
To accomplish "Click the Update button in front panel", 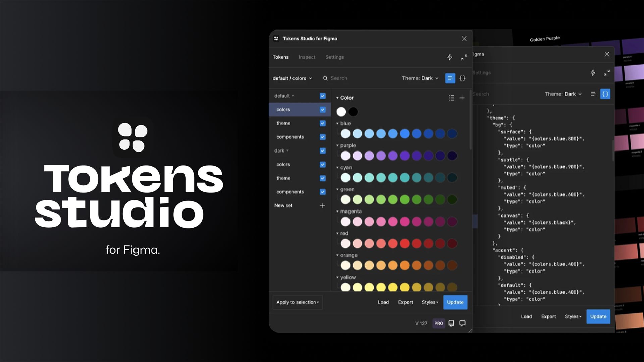I will [x=455, y=302].
